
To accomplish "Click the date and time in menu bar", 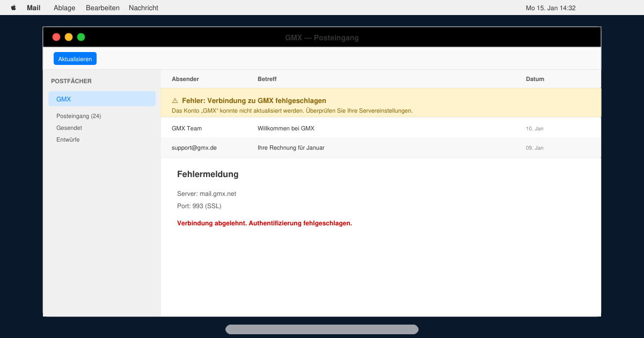I will (551, 8).
